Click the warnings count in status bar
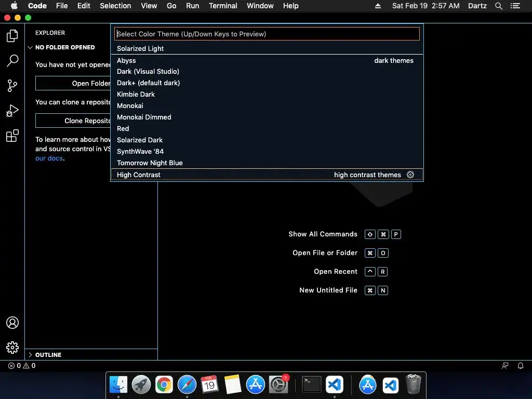 29,366
